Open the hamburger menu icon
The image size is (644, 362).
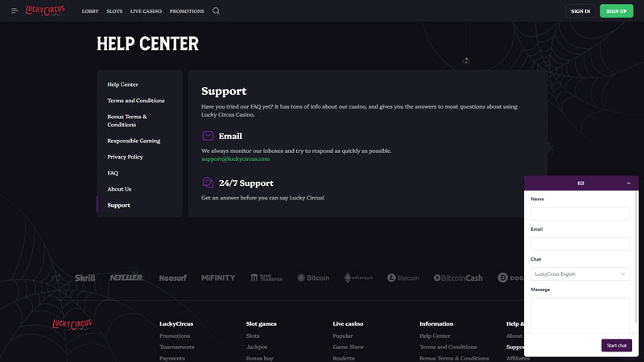pos(14,10)
